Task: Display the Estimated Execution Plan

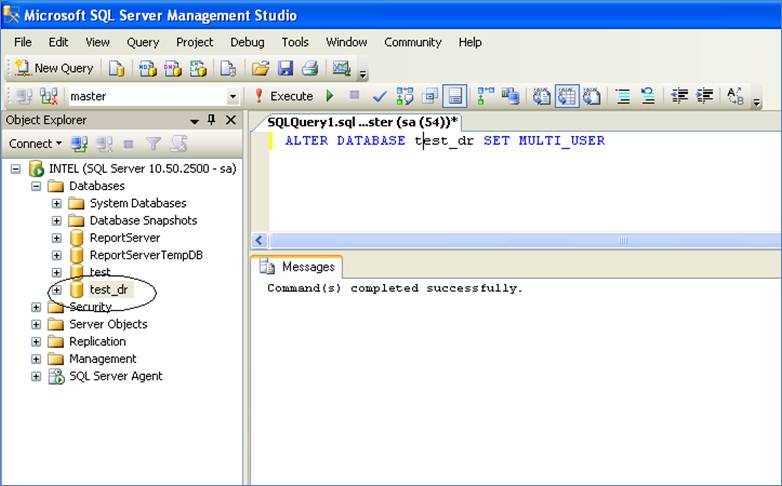Action: coord(404,96)
